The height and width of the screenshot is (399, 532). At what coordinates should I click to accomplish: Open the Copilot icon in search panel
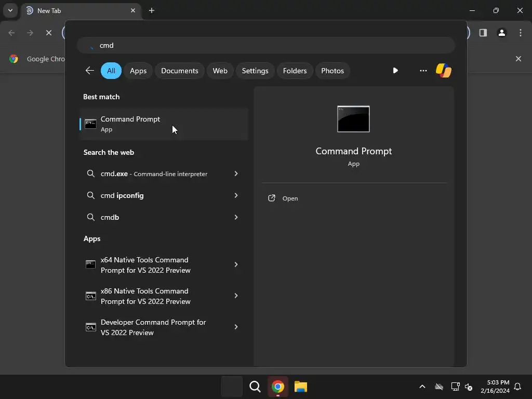click(x=444, y=71)
